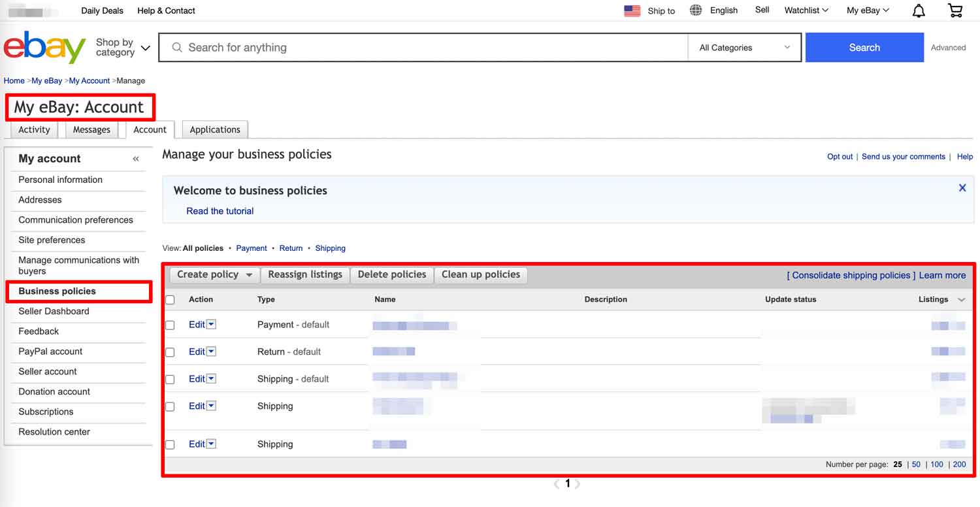
Task: Open Business policies in sidebar
Action: [57, 291]
